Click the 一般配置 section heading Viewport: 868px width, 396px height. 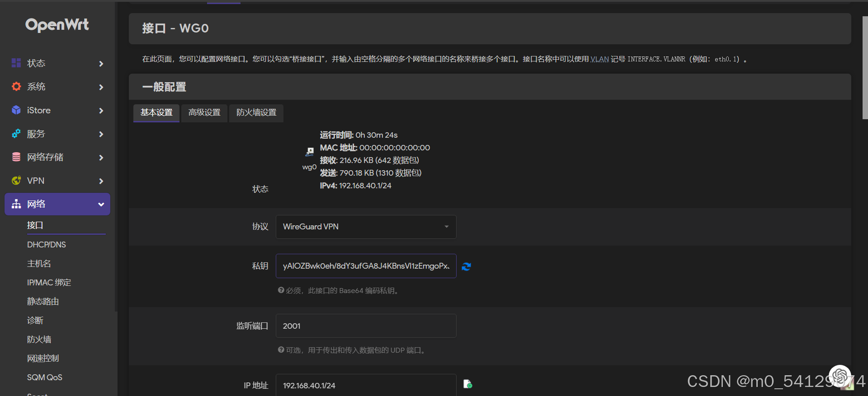(164, 87)
